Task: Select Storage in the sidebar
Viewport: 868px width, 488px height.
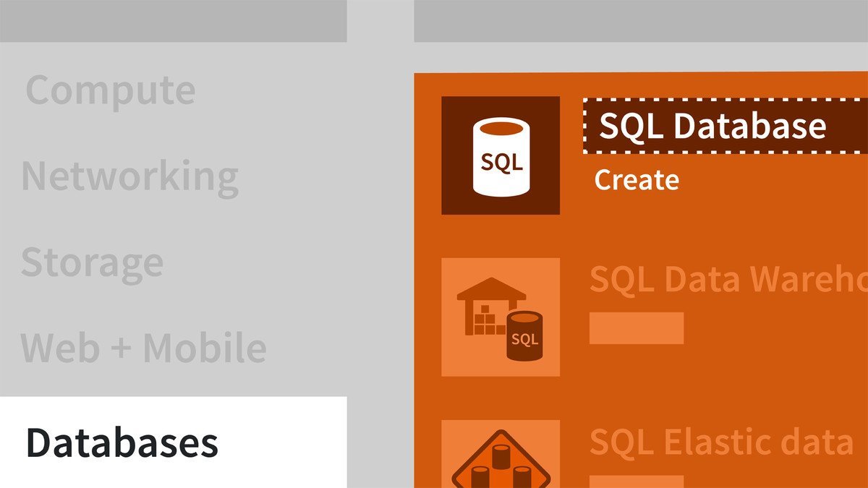Action: 92,262
